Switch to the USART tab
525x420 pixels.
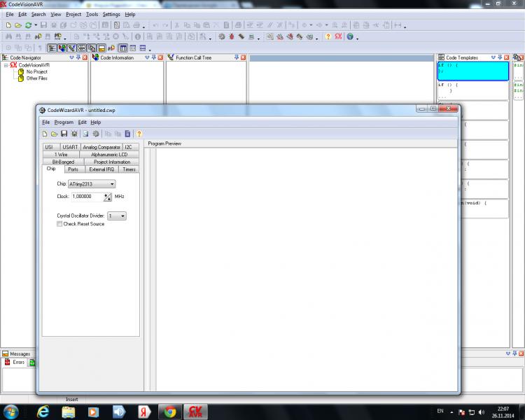pos(70,147)
